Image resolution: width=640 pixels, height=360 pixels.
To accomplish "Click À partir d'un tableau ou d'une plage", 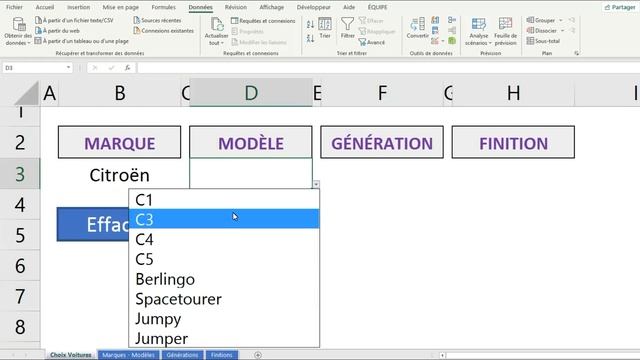I will 82,41.
